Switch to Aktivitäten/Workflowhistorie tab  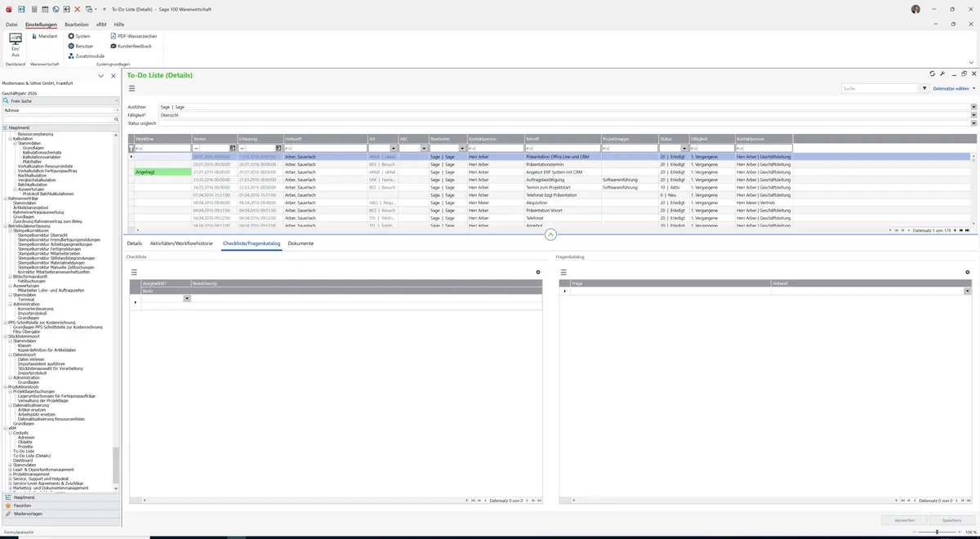(181, 243)
